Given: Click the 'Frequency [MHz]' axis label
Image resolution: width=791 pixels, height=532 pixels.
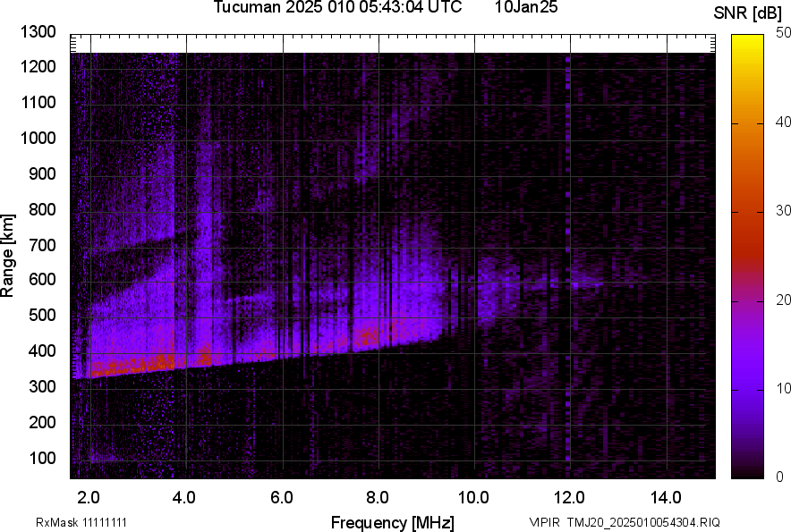Looking at the screenshot, I should tap(393, 522).
